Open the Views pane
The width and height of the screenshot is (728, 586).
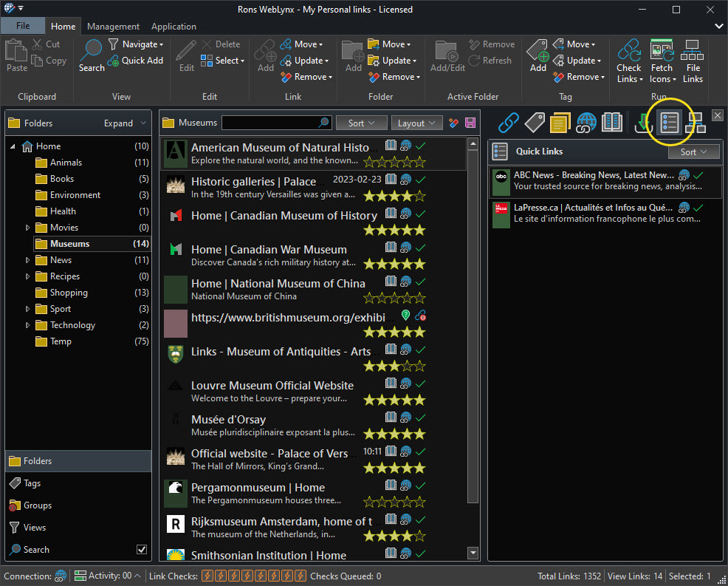(78, 528)
